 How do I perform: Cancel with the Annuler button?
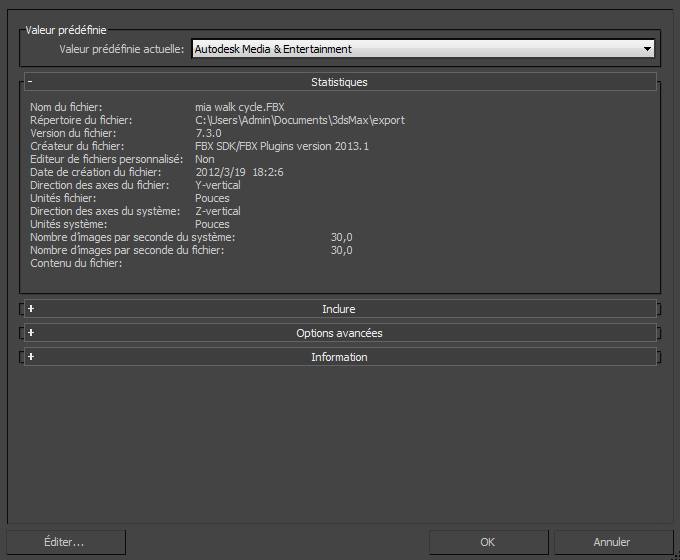pyautogui.click(x=613, y=542)
